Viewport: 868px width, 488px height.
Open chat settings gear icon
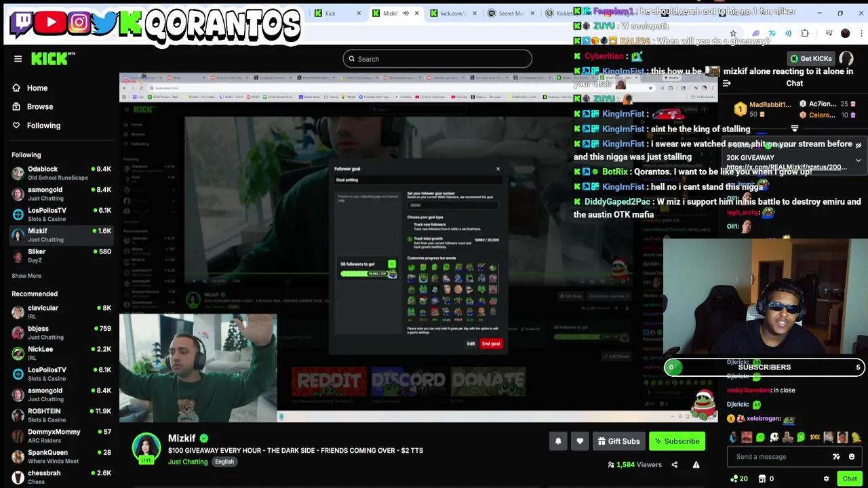[x=826, y=479]
